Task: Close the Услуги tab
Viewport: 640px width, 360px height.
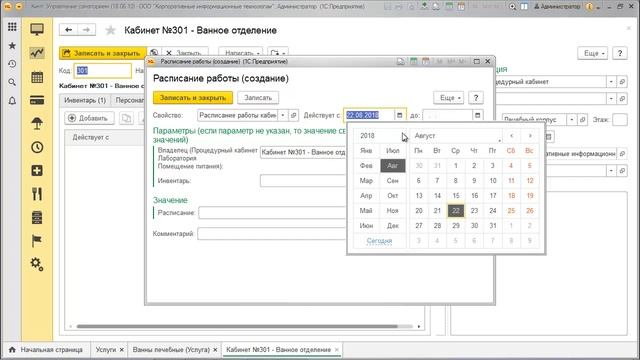Action: coord(122,350)
